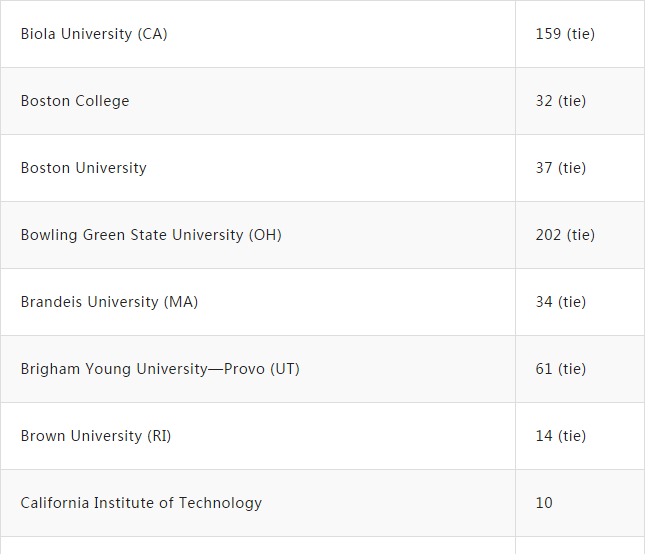645x554 pixels.
Task: Click Brigham Young University—Provo (UT) text
Action: coord(160,369)
